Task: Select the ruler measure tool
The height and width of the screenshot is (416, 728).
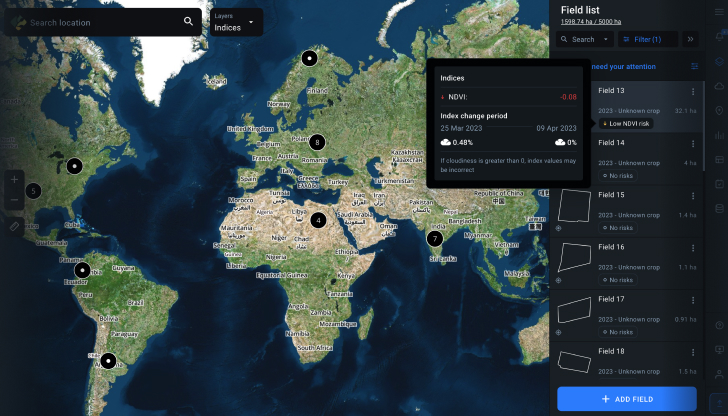Action: [x=14, y=226]
